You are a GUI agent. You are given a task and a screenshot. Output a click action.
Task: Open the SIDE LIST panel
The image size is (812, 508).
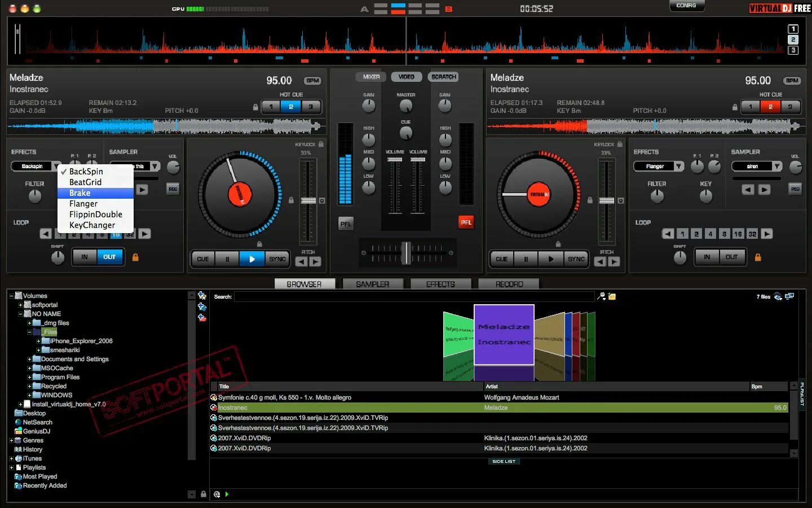click(504, 462)
